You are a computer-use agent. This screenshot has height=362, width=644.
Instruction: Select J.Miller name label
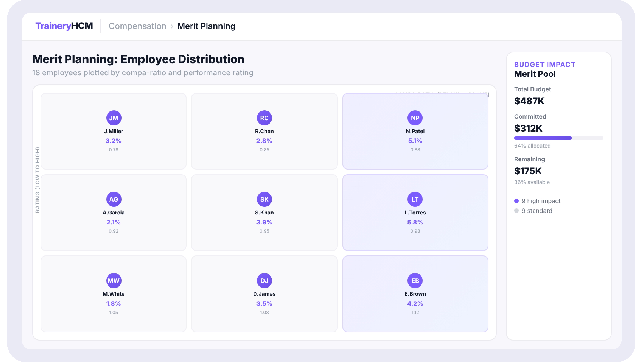tap(114, 131)
